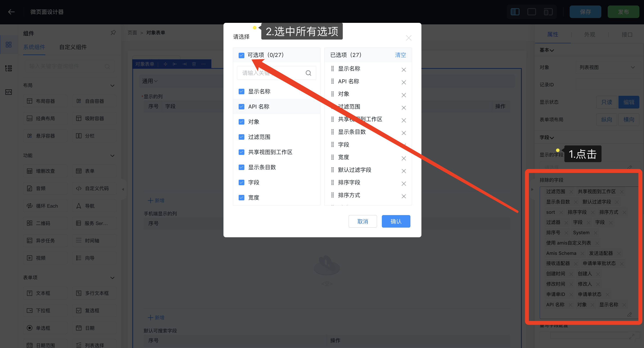Open the outline panel icon in left sidebar
The image size is (644, 348).
tap(9, 68)
